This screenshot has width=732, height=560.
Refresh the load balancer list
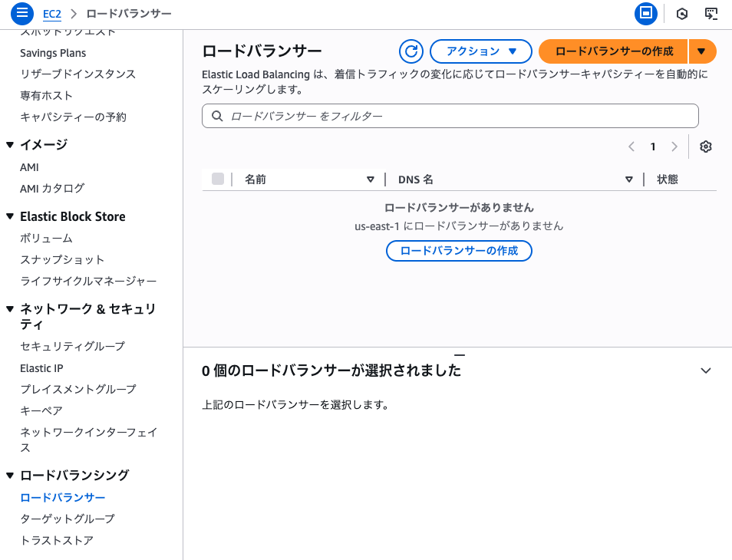tap(411, 51)
